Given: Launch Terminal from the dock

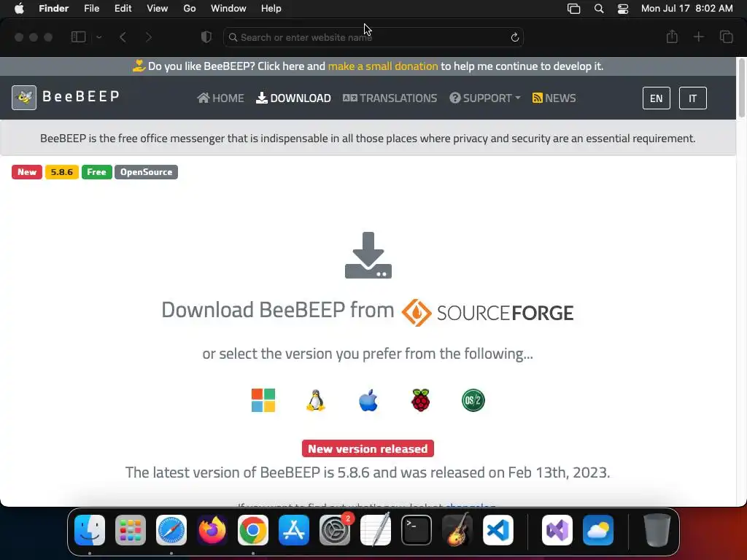Looking at the screenshot, I should pyautogui.click(x=417, y=530).
